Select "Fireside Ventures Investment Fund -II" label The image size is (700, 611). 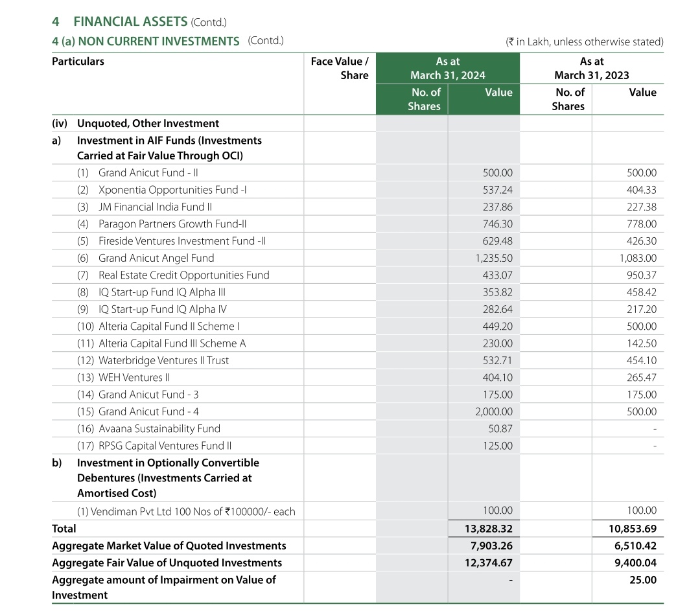click(182, 241)
